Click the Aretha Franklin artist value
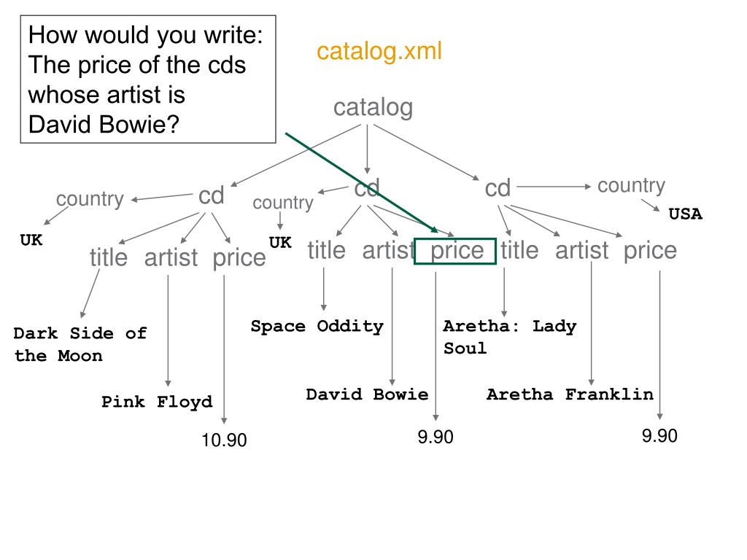 570,394
